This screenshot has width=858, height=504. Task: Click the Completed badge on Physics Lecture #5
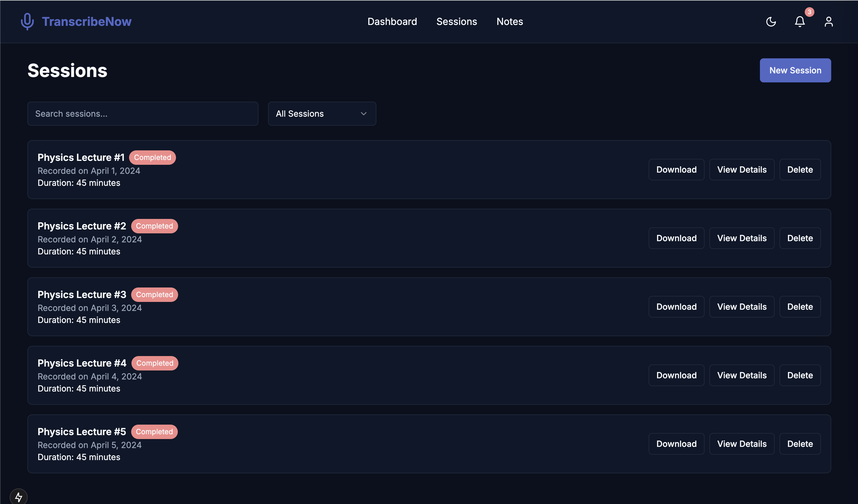pos(154,431)
